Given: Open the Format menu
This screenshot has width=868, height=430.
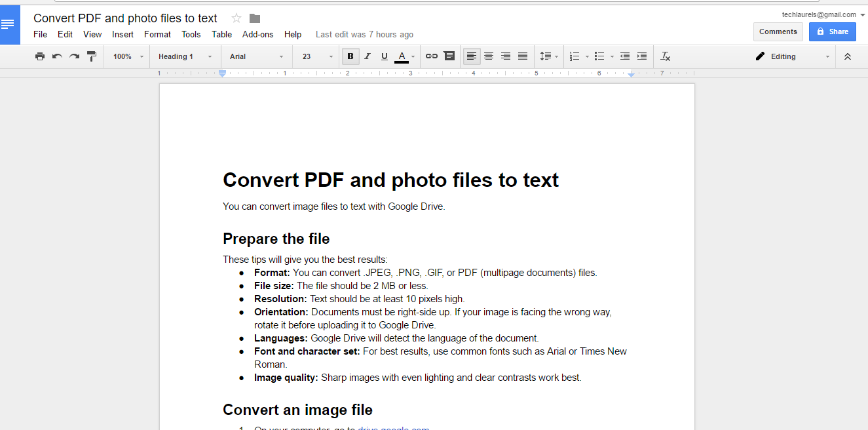Looking at the screenshot, I should (x=157, y=34).
